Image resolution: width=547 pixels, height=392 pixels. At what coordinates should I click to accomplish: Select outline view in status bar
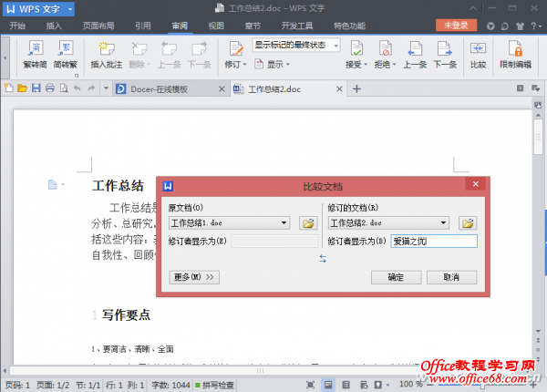coord(346,385)
